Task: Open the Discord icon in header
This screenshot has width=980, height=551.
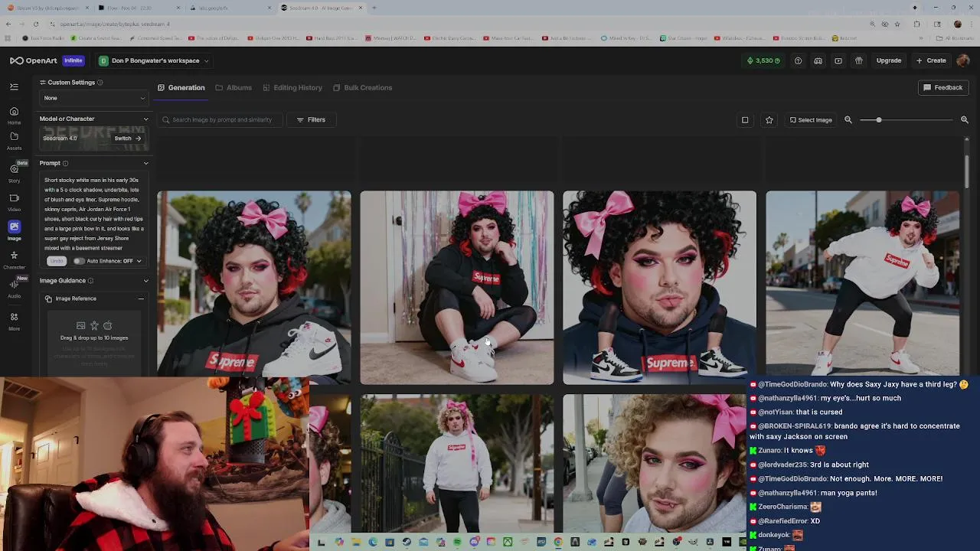Action: 818,60
